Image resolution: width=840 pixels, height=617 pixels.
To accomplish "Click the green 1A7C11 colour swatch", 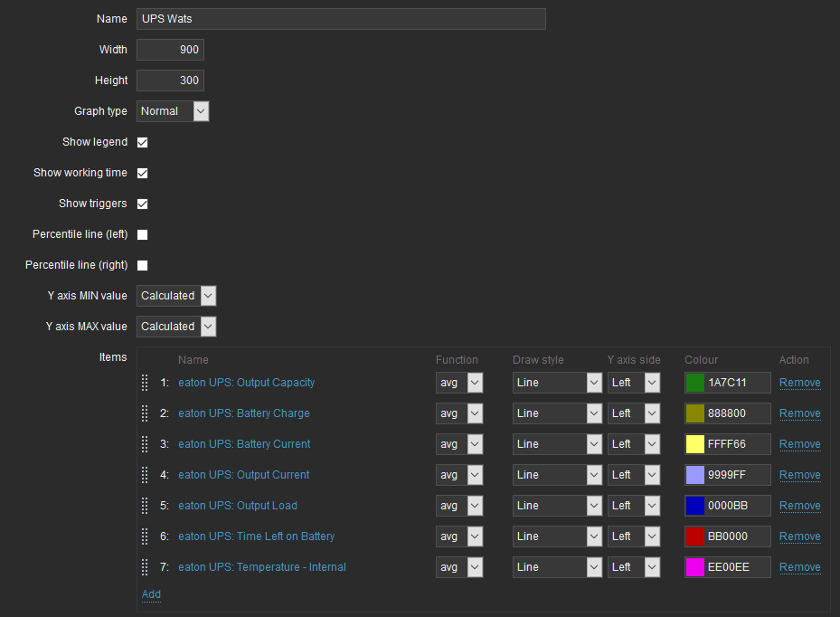I will [695, 383].
